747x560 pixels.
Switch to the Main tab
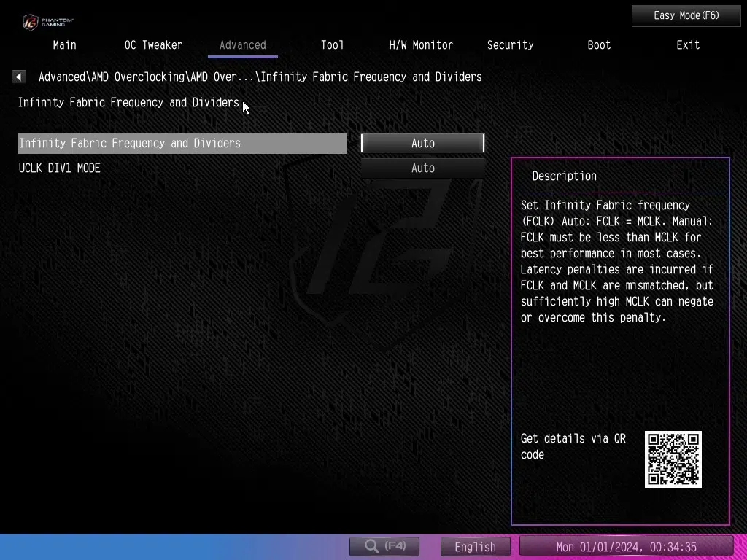click(x=64, y=45)
